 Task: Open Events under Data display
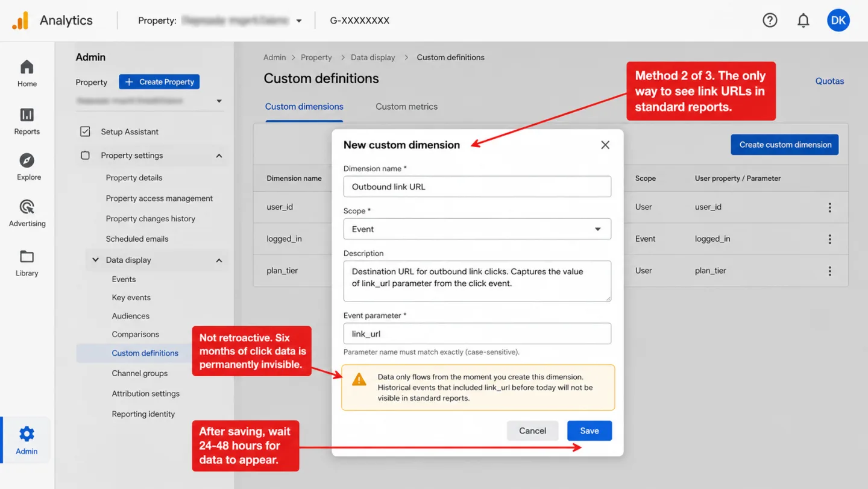[x=124, y=279]
